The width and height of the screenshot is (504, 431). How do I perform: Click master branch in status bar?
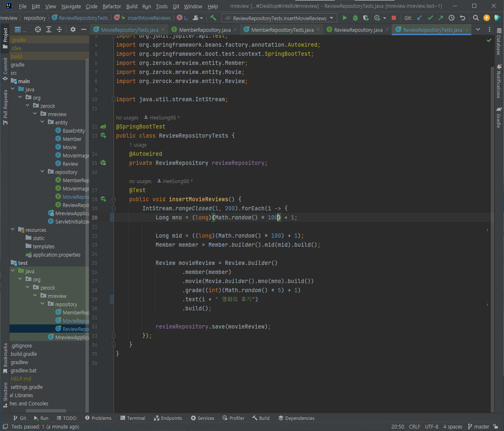pos(478,427)
